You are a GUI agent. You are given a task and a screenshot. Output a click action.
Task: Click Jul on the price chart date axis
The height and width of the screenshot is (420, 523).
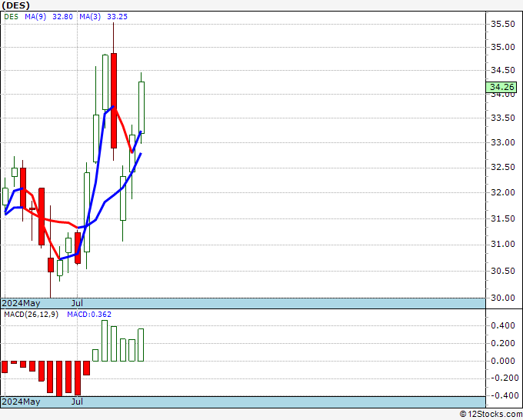point(77,303)
